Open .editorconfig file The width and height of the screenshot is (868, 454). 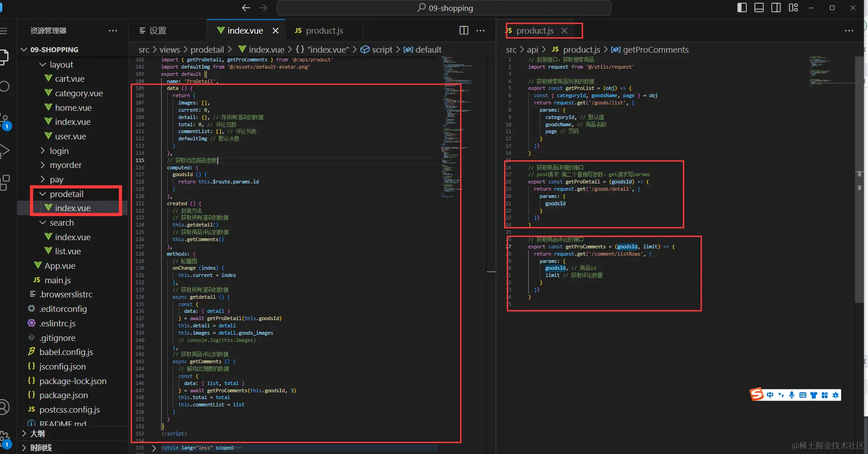click(63, 309)
